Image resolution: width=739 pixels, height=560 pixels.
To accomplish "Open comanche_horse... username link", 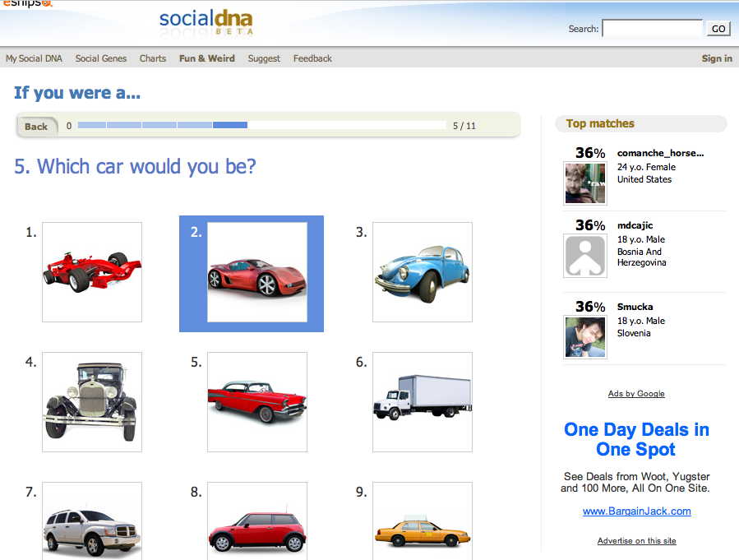I will pos(660,153).
